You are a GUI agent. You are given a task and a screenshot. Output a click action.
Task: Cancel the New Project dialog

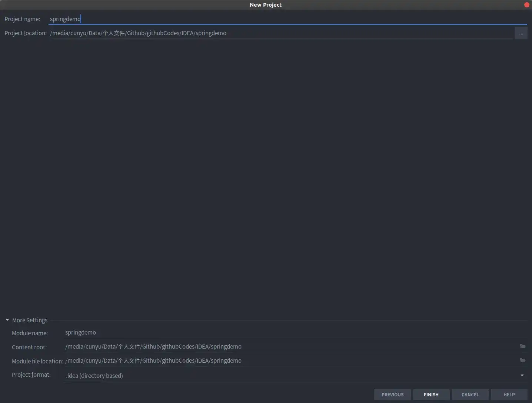(x=470, y=395)
